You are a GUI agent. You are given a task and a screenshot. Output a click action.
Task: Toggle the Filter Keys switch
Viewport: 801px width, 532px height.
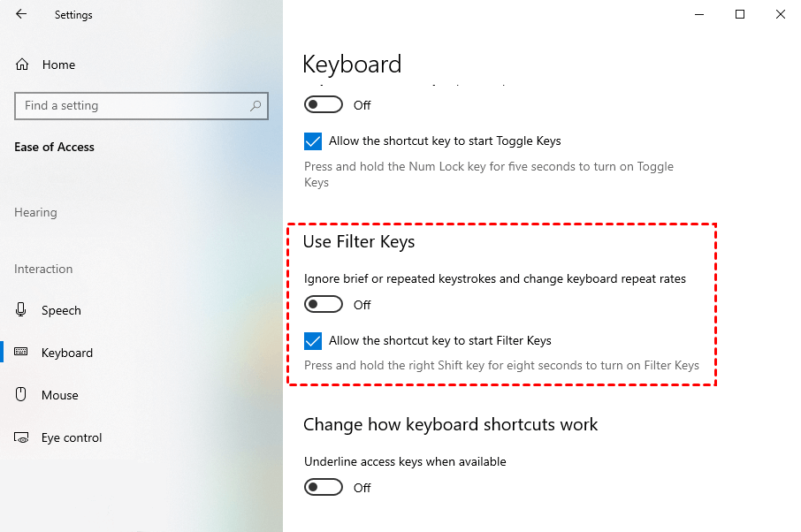click(x=324, y=305)
